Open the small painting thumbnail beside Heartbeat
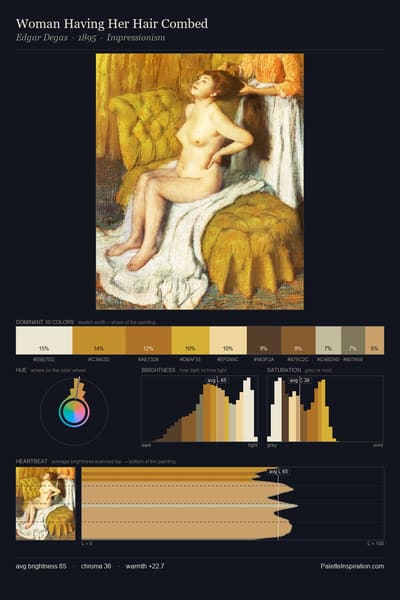 coord(46,504)
